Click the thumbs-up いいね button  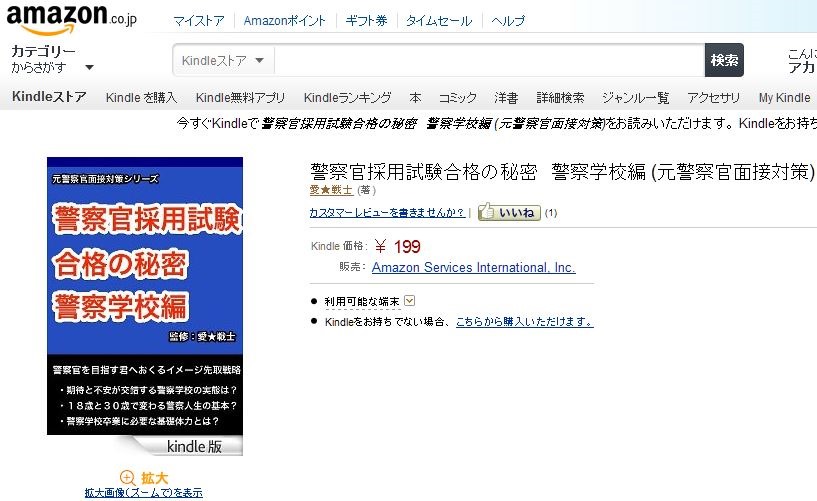point(509,212)
